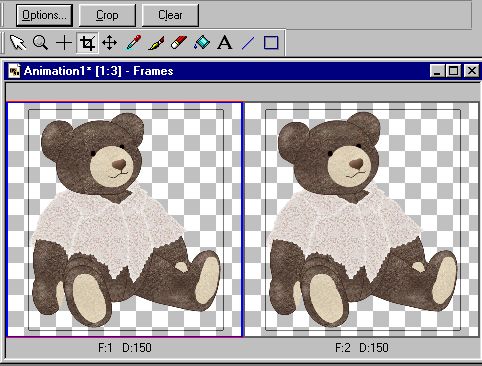Select the Mover four-arrow tool

click(110, 43)
